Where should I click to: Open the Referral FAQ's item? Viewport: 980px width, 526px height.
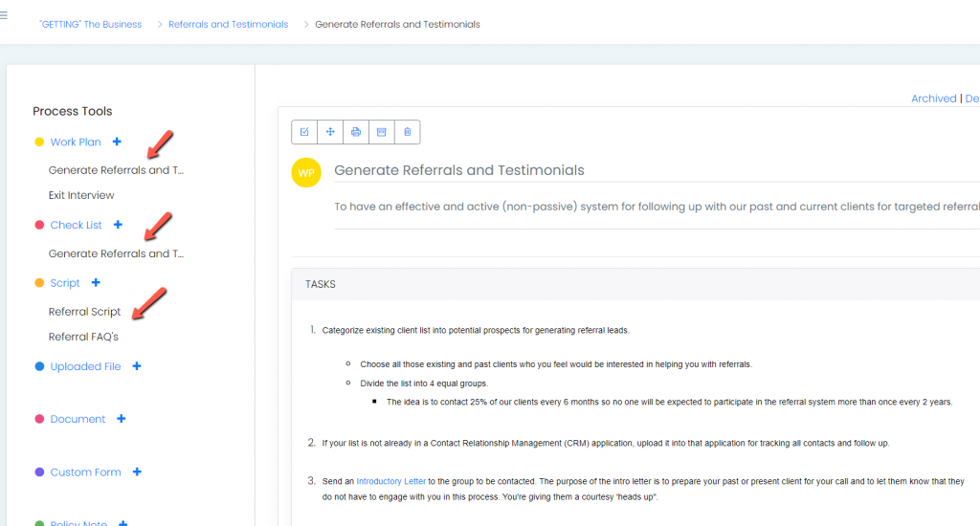[x=83, y=337]
